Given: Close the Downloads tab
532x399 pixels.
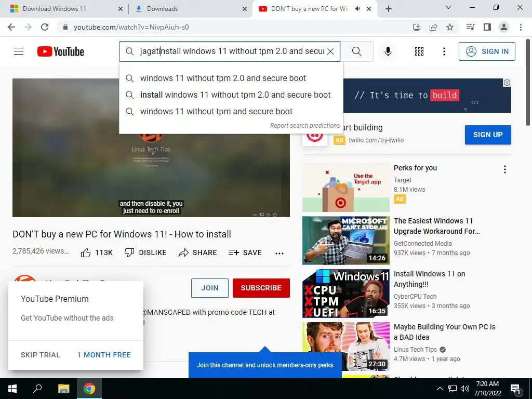Looking at the screenshot, I should 245,9.
